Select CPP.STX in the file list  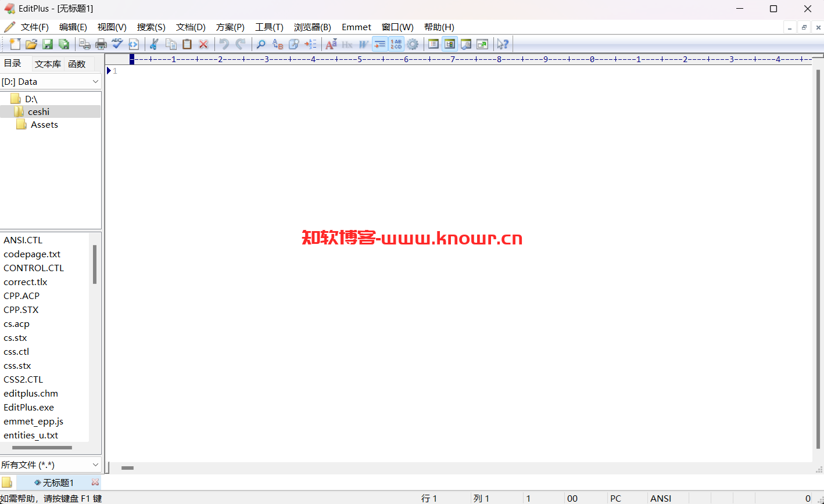[x=21, y=310]
